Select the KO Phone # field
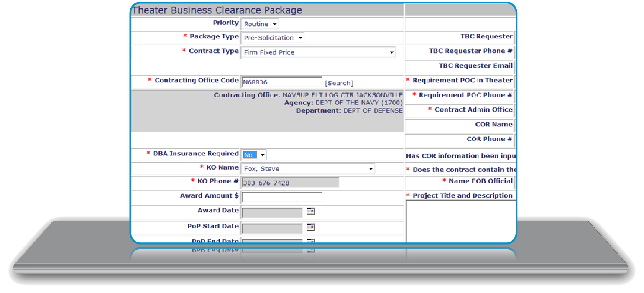Image resolution: width=644 pixels, height=293 pixels. [x=290, y=182]
